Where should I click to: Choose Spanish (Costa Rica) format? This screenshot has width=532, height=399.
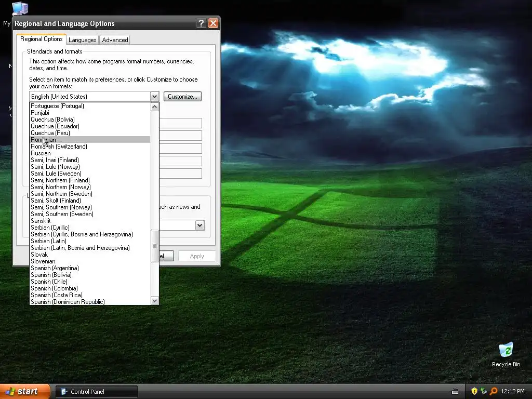[90, 295]
